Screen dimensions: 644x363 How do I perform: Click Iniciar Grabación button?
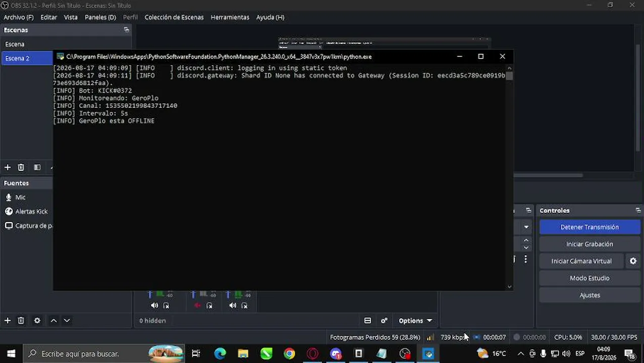[589, 244]
